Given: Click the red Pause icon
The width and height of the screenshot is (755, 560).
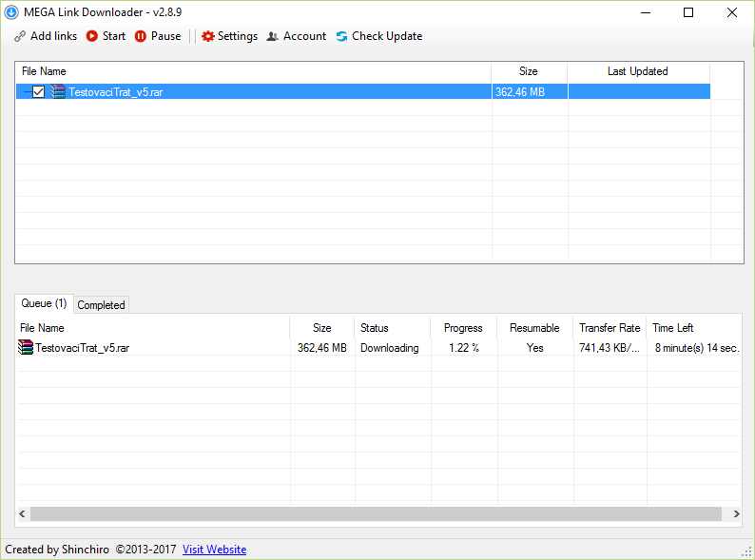Looking at the screenshot, I should [x=140, y=36].
